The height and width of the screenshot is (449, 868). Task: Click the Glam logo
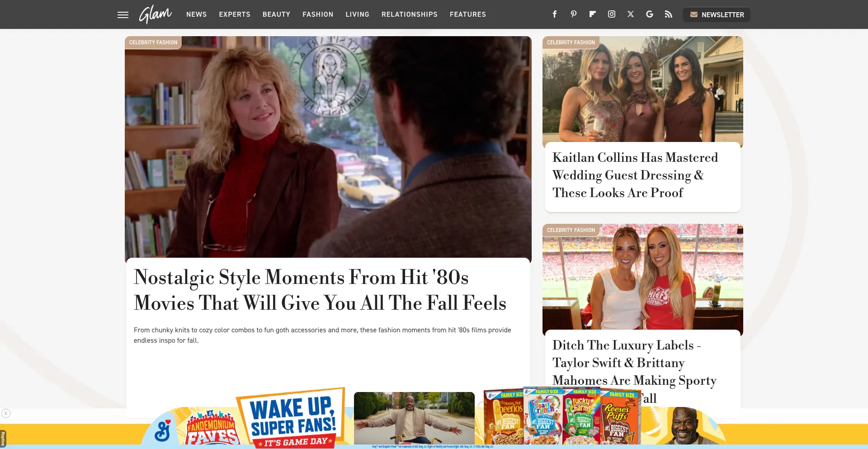coord(155,14)
